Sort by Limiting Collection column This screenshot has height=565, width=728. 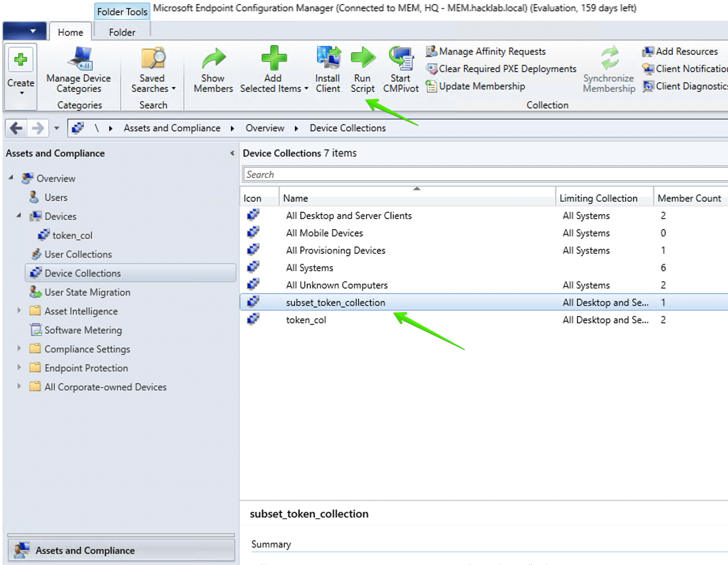coord(604,198)
